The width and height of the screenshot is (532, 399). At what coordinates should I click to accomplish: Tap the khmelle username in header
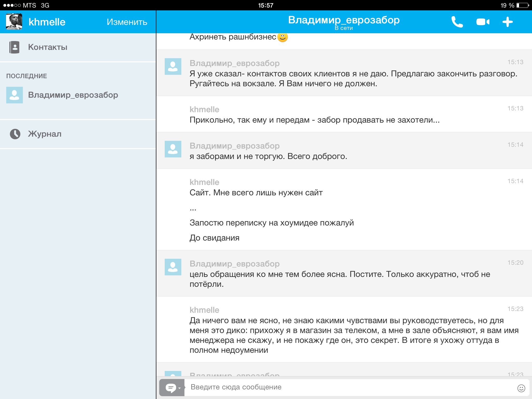click(x=47, y=22)
